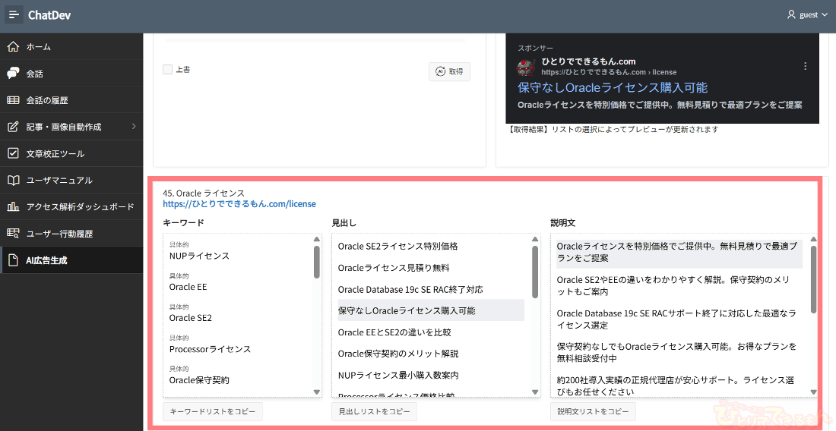
Task: Click the 文章校正ツール checkmark icon
Action: click(x=13, y=154)
